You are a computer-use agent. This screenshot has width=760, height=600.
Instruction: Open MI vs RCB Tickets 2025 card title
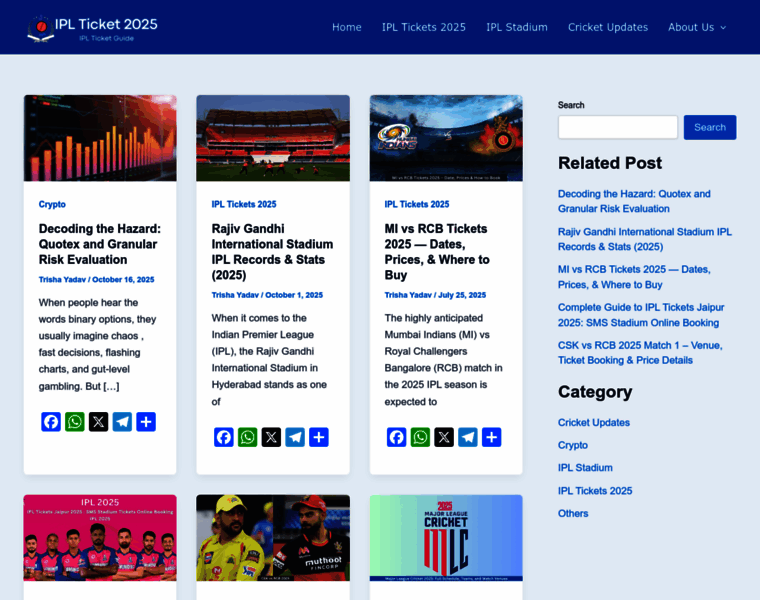coord(437,252)
